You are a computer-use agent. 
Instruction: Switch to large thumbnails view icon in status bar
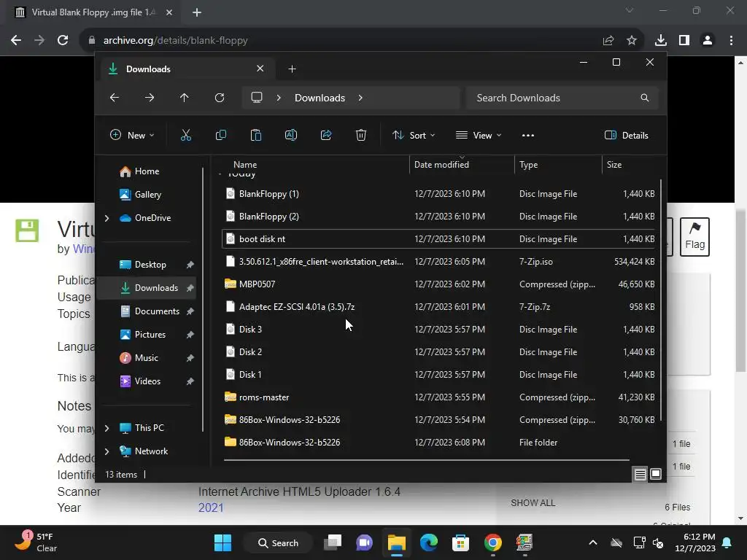click(x=656, y=474)
